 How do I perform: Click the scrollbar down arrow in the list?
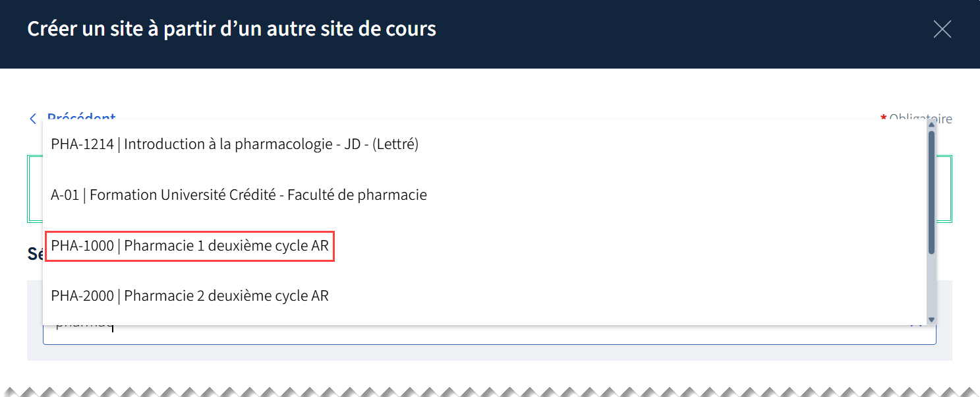[x=931, y=319]
